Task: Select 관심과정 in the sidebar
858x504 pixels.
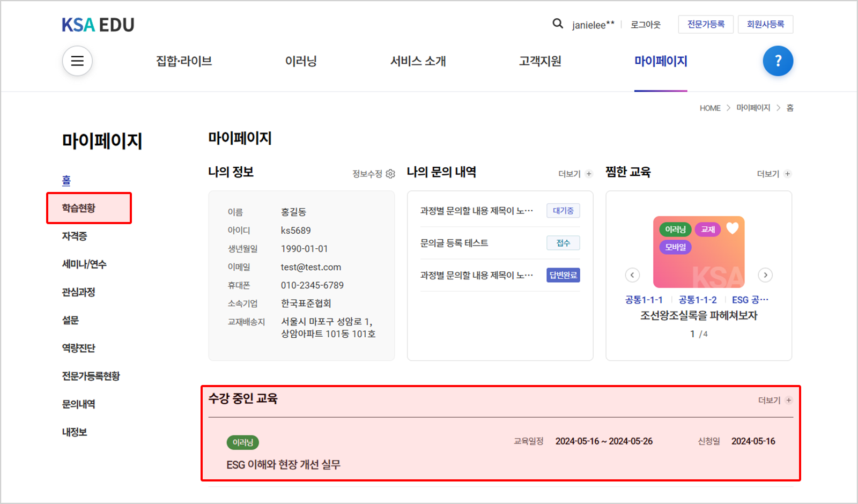Action: coord(78,292)
